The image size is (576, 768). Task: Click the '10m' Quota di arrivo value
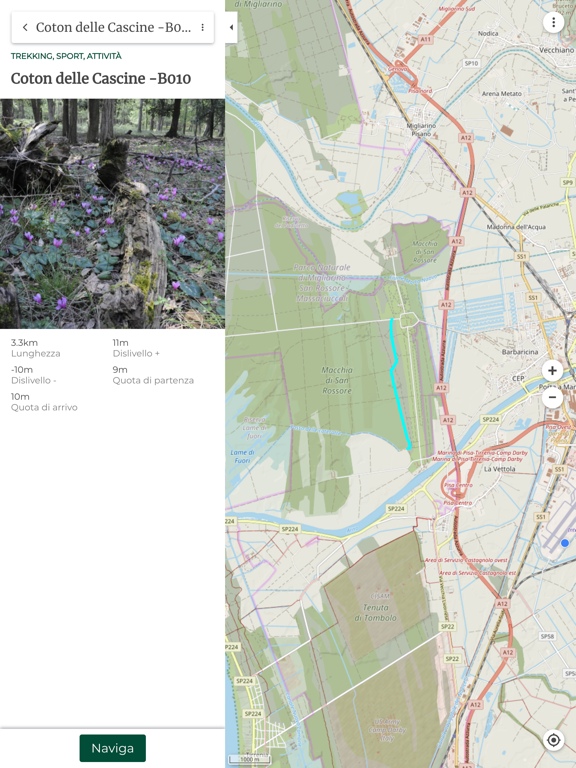pos(20,396)
